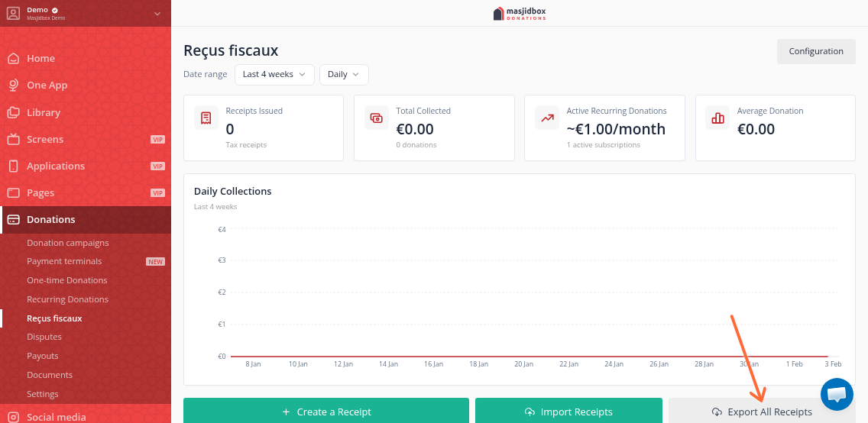Click the Receipts Issued receipt icon
This screenshot has height=423, width=868.
[x=206, y=118]
